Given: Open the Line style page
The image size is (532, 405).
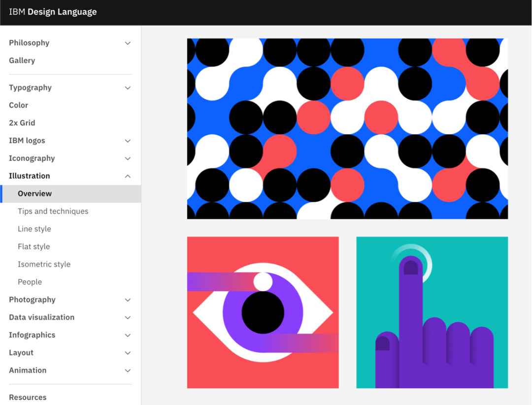Looking at the screenshot, I should [x=34, y=229].
